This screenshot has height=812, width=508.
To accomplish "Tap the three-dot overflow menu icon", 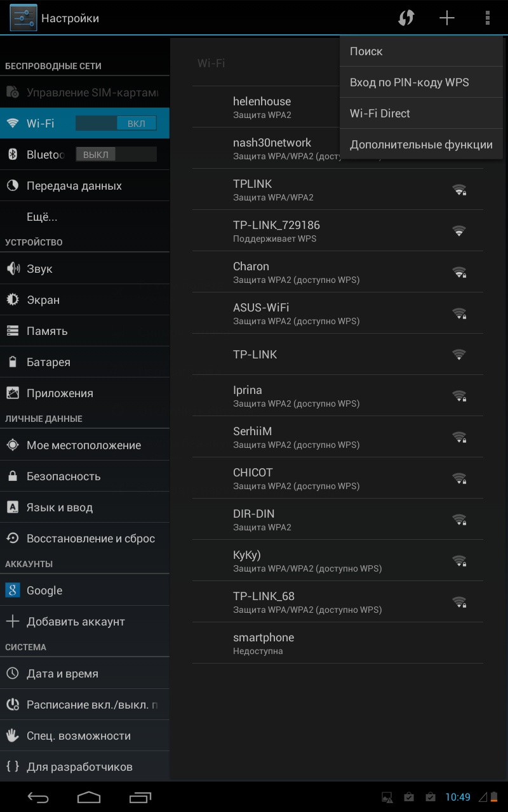I will (488, 18).
